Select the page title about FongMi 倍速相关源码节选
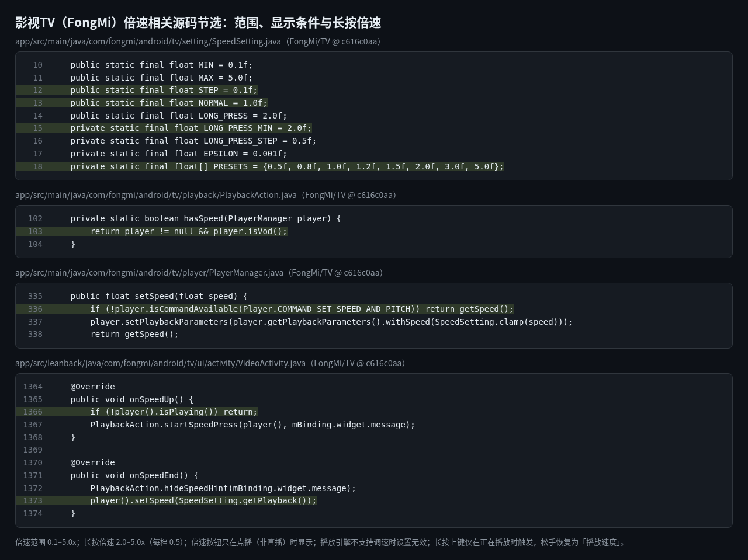This screenshot has height=560, width=748. pyautogui.click(x=198, y=23)
